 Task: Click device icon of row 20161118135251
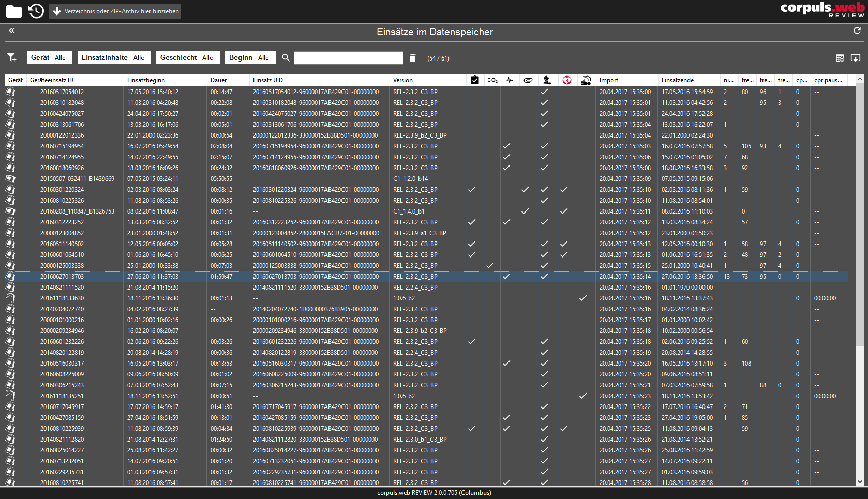pos(10,396)
